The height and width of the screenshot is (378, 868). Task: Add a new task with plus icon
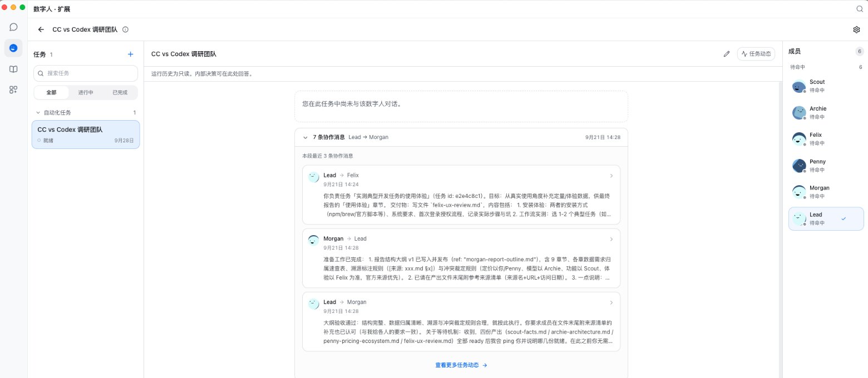click(131, 54)
